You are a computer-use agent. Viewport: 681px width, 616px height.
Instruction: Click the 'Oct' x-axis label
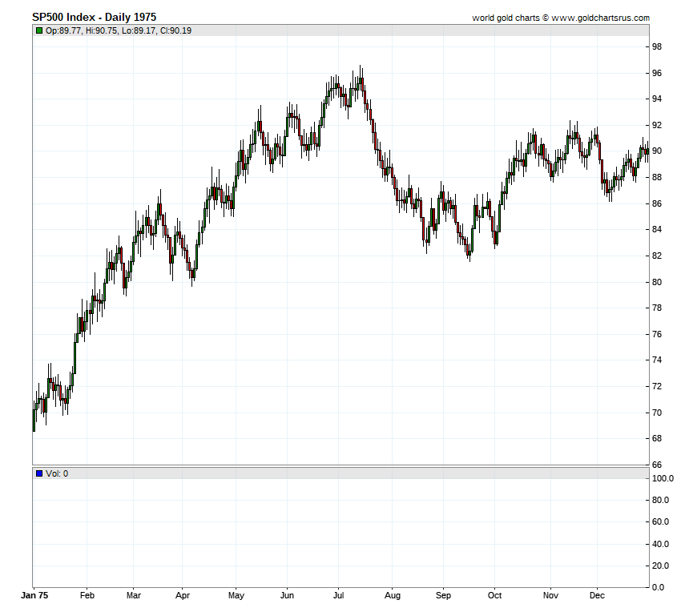pyautogui.click(x=494, y=596)
